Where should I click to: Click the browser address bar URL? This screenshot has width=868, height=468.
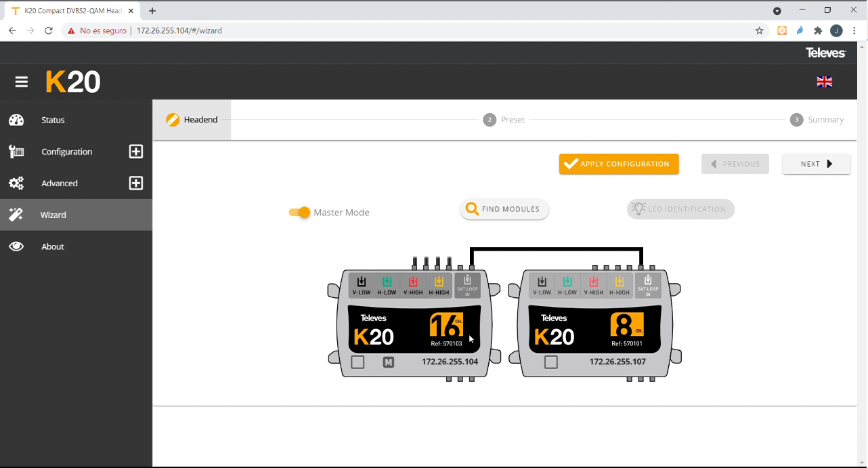click(179, 30)
